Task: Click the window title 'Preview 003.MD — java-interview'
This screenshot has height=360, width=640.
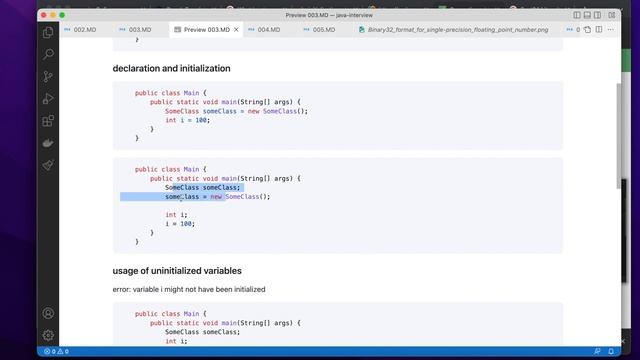Action: tap(329, 15)
